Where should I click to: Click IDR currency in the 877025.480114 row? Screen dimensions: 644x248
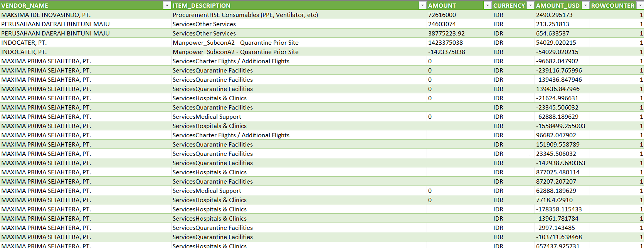pyautogui.click(x=513, y=172)
